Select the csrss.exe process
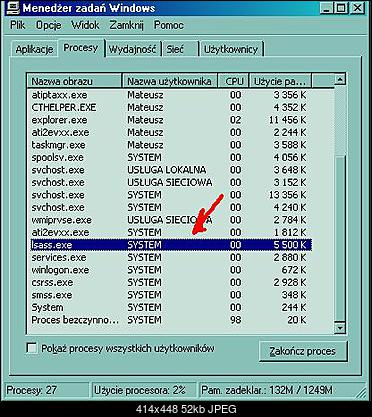 (x=170, y=282)
